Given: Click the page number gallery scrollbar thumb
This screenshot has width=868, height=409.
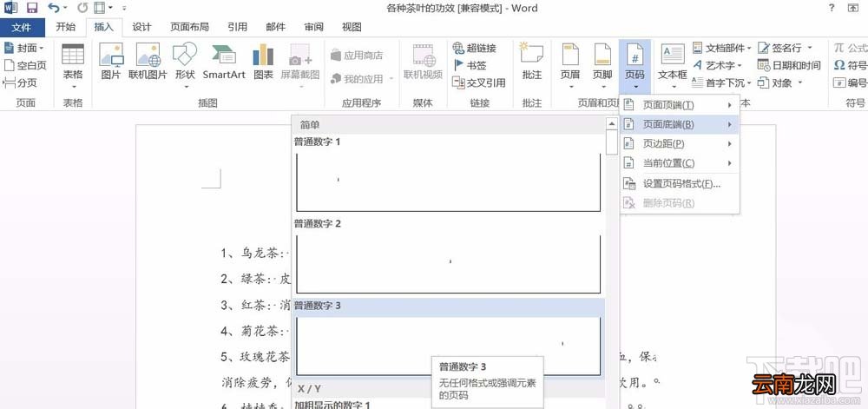Looking at the screenshot, I should [x=611, y=142].
